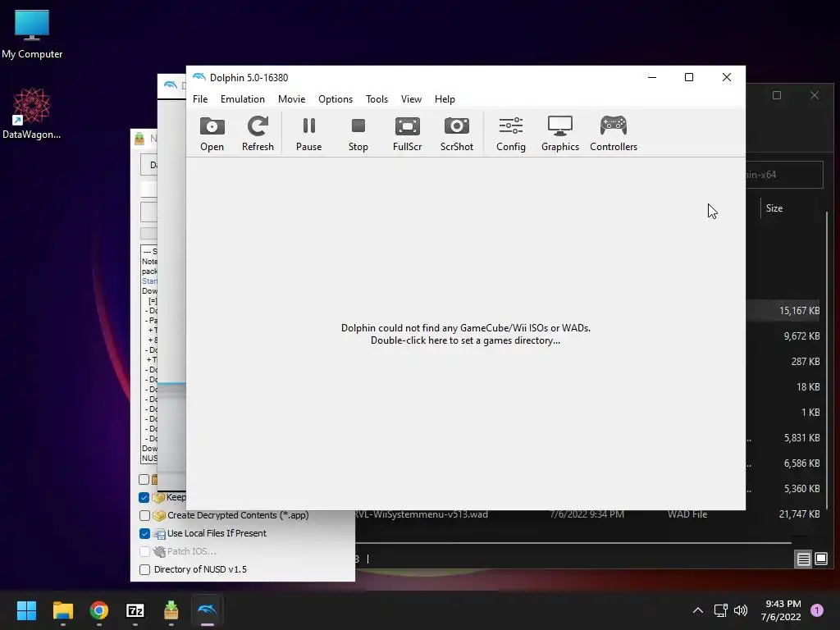Switch Explorer to details view icon
Image resolution: width=840 pixels, height=630 pixels.
pyautogui.click(x=803, y=559)
